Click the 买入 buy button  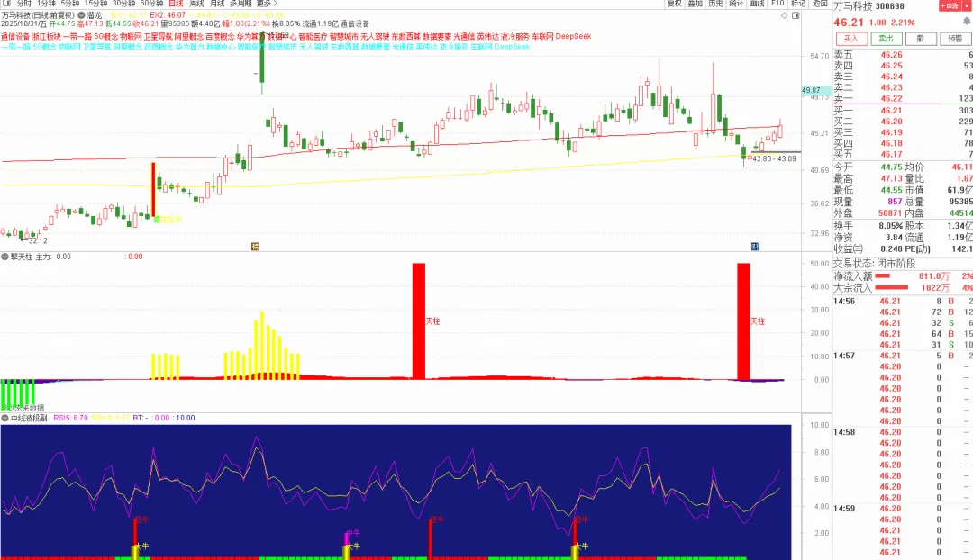[x=850, y=39]
